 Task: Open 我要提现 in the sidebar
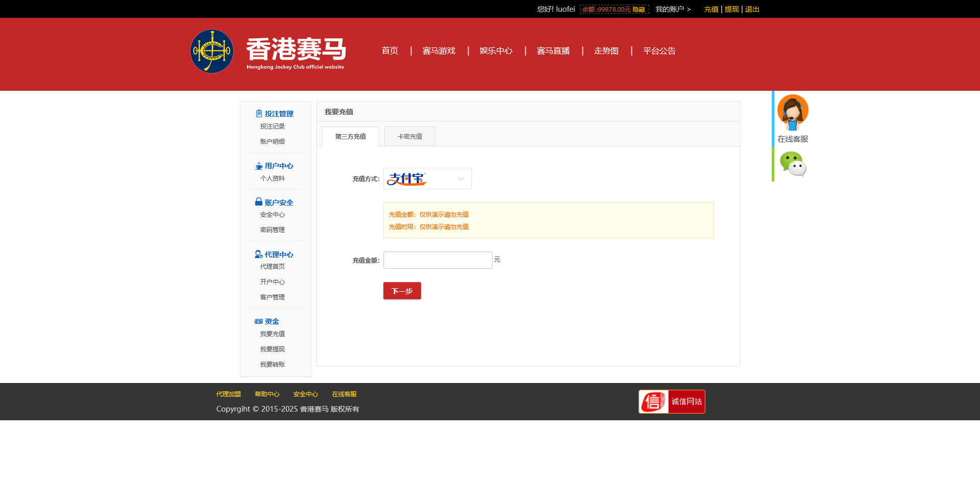(x=272, y=349)
